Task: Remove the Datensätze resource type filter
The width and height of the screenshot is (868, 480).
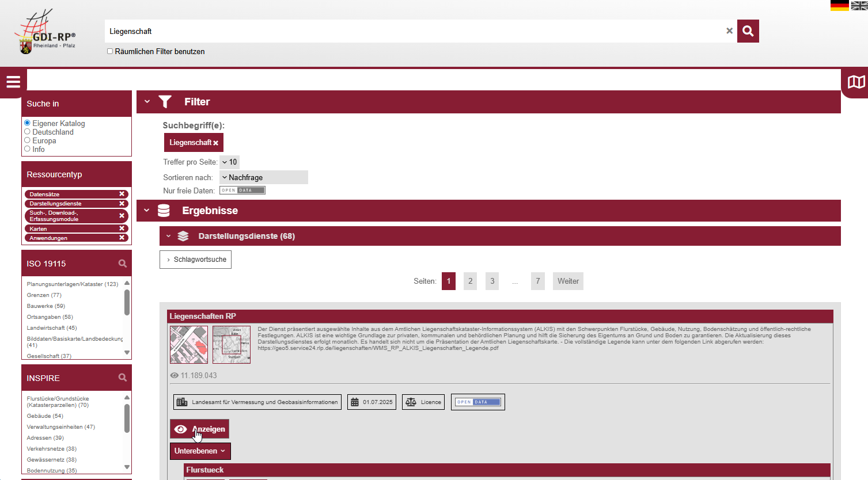Action: point(122,194)
